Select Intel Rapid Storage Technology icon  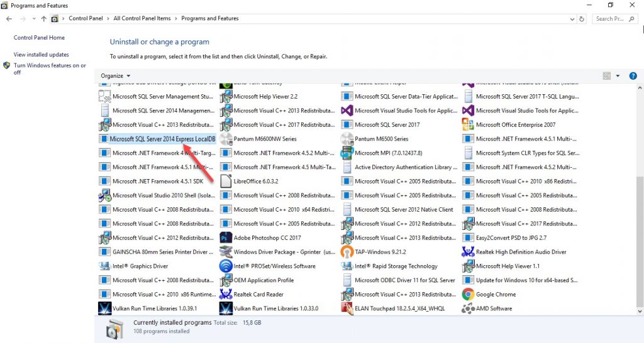347,266
